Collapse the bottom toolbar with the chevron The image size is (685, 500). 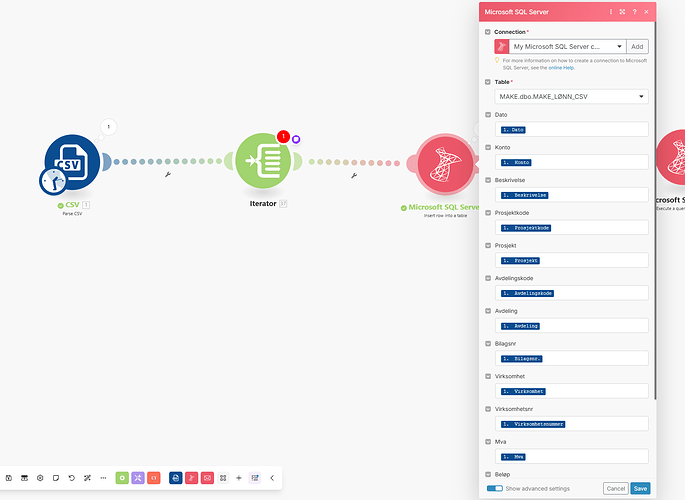272,478
